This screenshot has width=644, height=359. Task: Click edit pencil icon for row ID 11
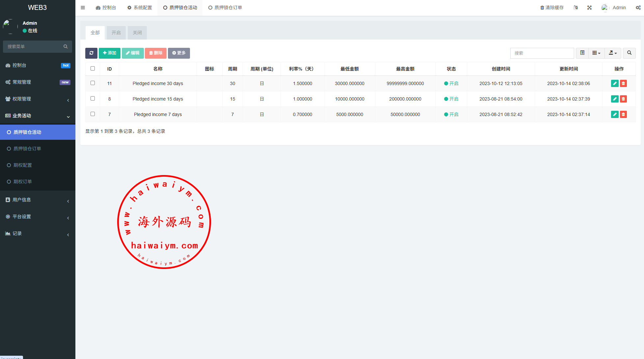(614, 83)
